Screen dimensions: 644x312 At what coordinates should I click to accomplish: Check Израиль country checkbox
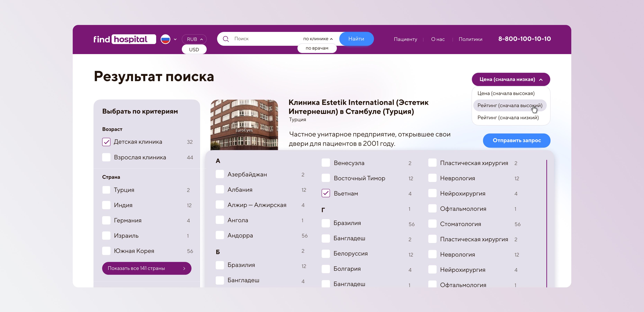106,236
